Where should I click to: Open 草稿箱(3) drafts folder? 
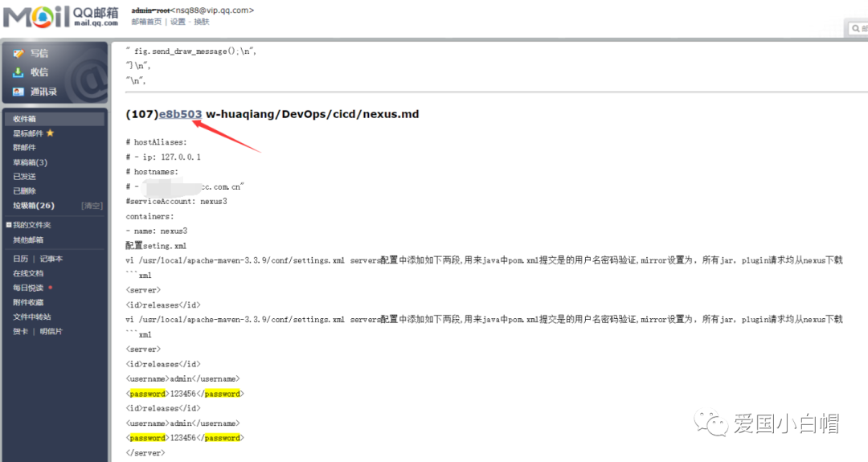click(30, 162)
